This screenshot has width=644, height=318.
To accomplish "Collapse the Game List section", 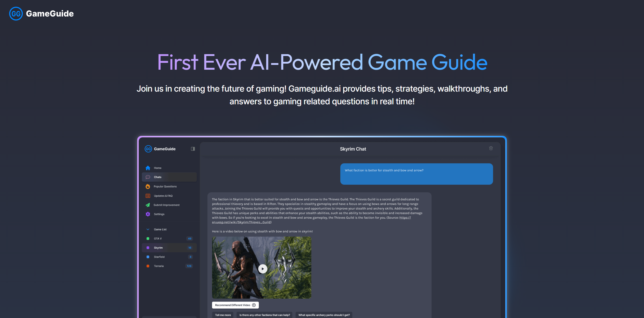I will tap(148, 229).
